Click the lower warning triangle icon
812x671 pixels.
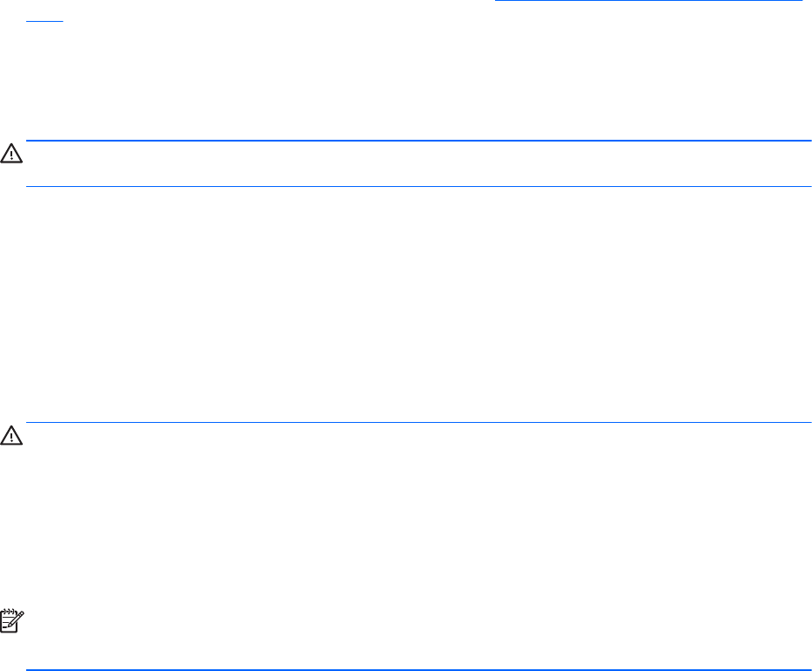click(x=11, y=436)
